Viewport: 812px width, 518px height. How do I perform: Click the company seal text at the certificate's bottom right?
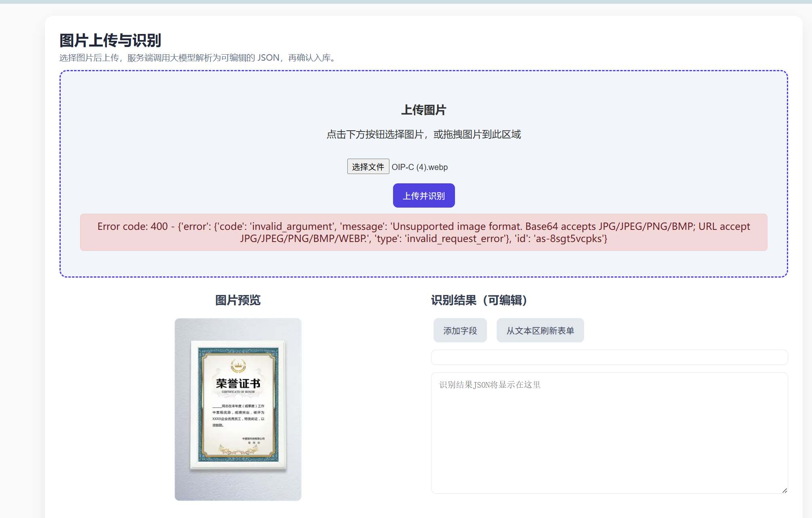pos(253,439)
